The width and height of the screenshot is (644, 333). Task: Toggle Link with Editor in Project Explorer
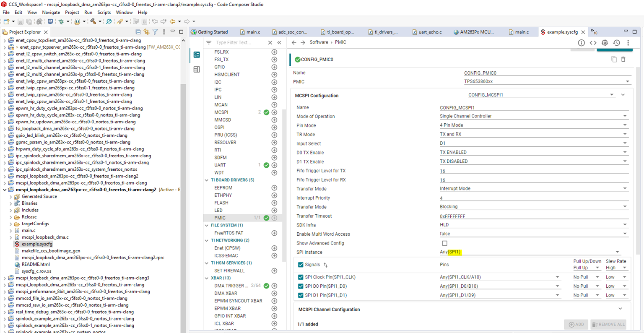pos(146,32)
